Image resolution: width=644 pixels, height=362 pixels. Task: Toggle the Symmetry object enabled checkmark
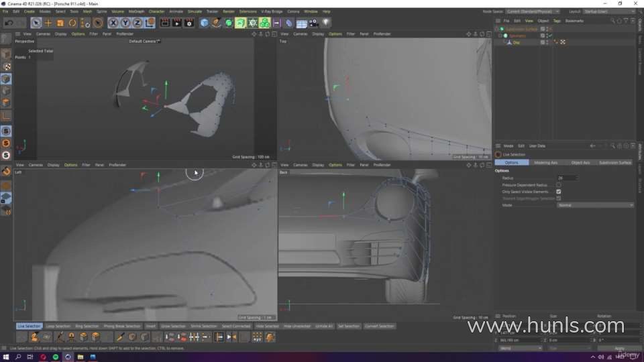pos(551,36)
